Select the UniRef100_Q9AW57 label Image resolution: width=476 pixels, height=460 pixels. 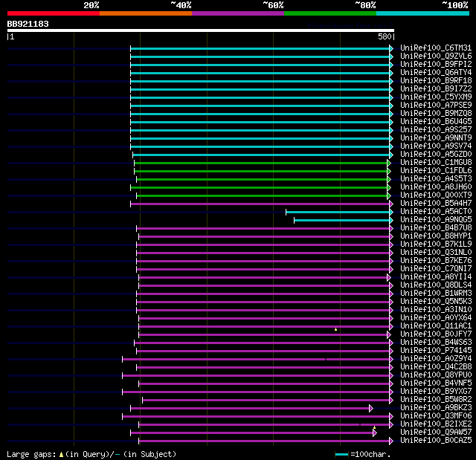point(436,433)
